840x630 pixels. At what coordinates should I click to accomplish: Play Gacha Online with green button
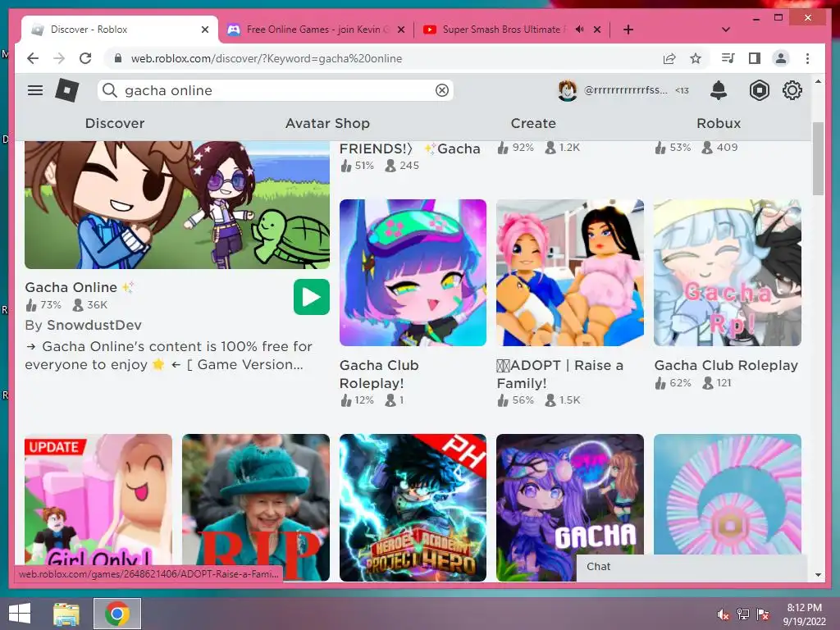(x=311, y=297)
